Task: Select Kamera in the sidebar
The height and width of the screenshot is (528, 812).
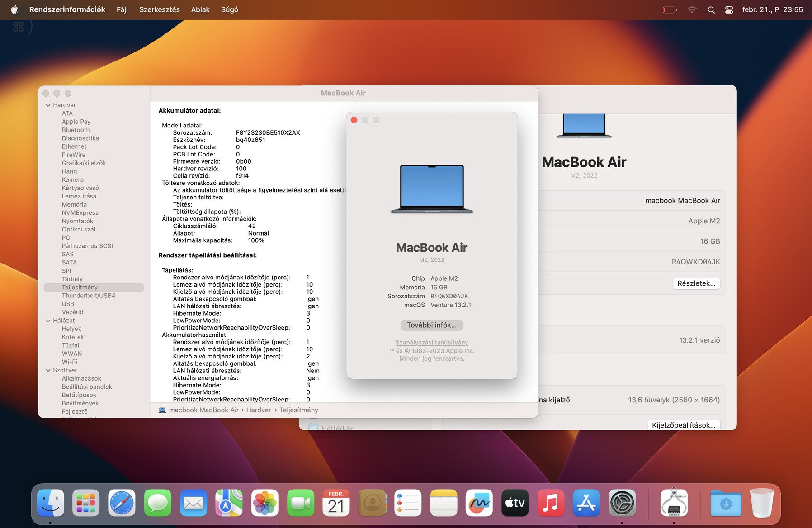Action: coord(72,179)
